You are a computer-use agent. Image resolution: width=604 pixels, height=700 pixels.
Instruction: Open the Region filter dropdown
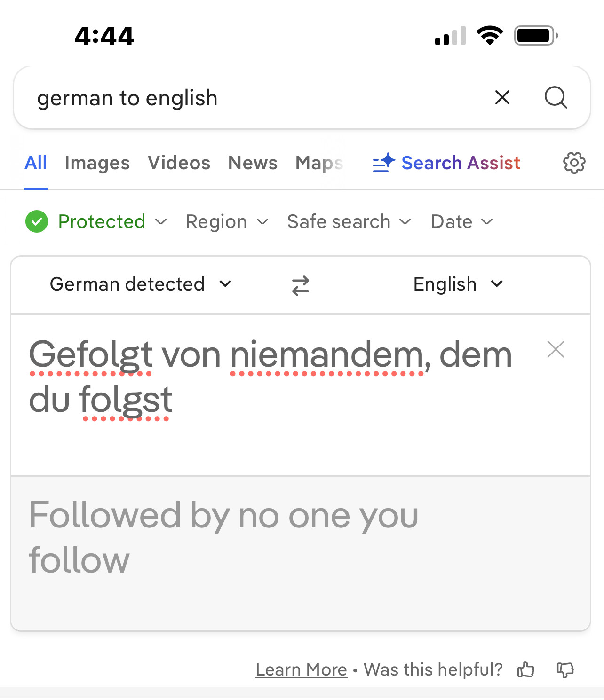227,222
